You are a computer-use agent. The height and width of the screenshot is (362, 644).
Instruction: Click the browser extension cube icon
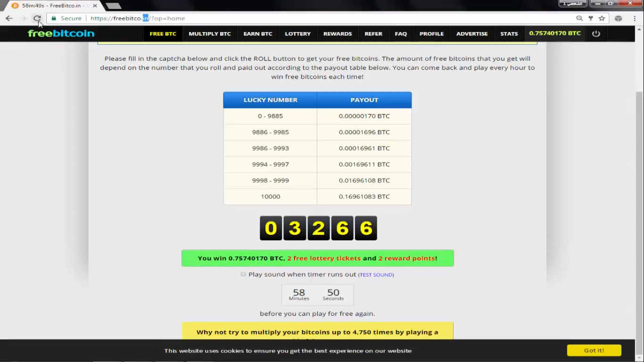(618, 18)
